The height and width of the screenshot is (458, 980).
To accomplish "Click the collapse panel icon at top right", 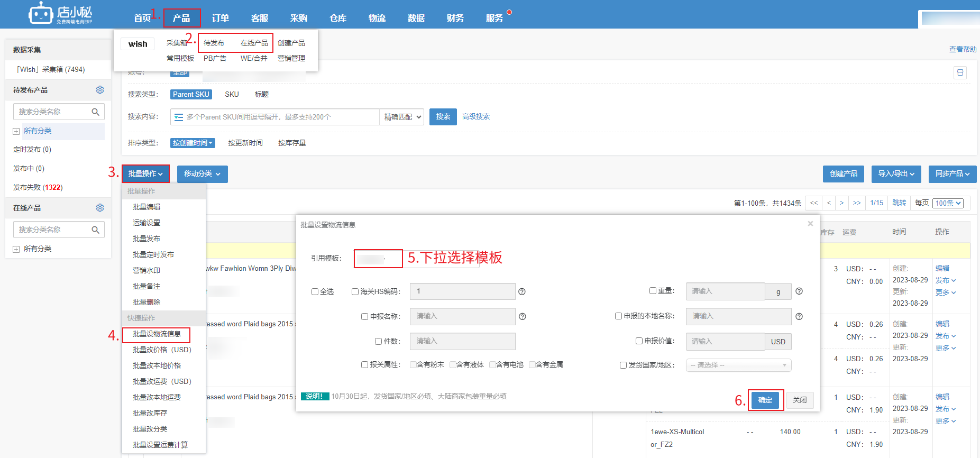I will click(960, 72).
